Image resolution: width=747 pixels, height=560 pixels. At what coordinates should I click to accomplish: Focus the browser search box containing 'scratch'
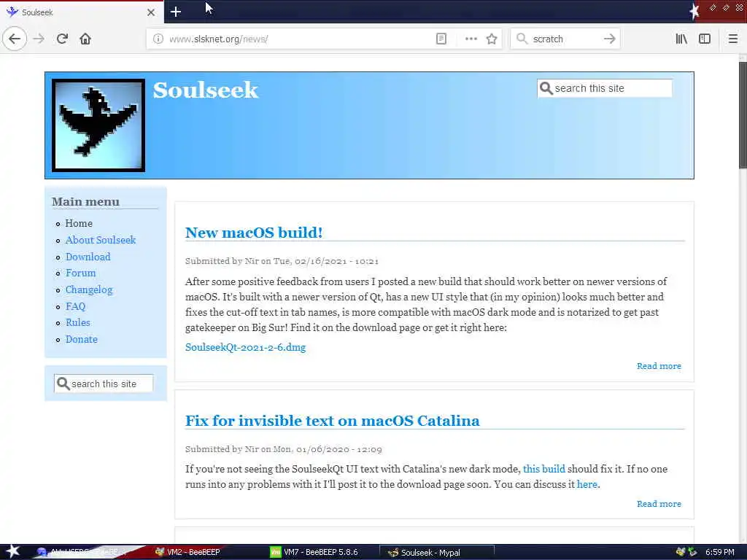[565, 39]
